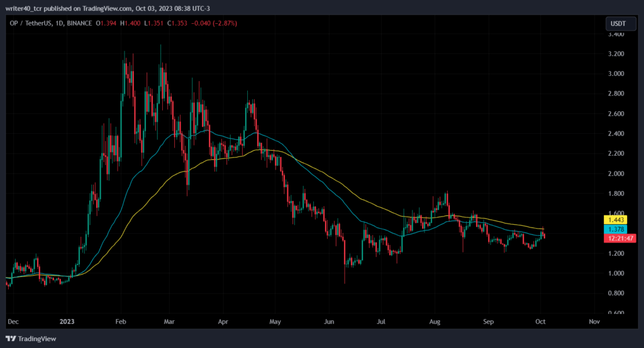644x348 pixels.
Task: Click the Jul time axis label
Action: pyautogui.click(x=381, y=322)
